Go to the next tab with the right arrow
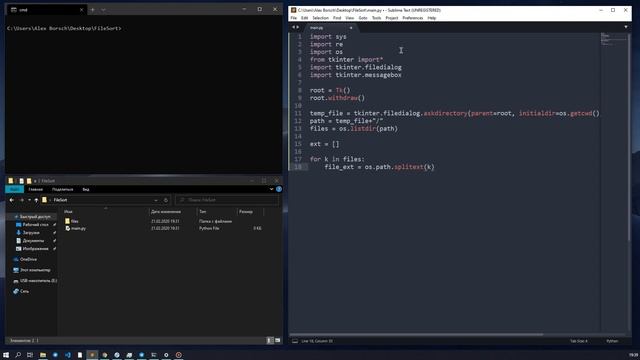Image resolution: width=640 pixels, height=360 pixels. click(x=298, y=27)
